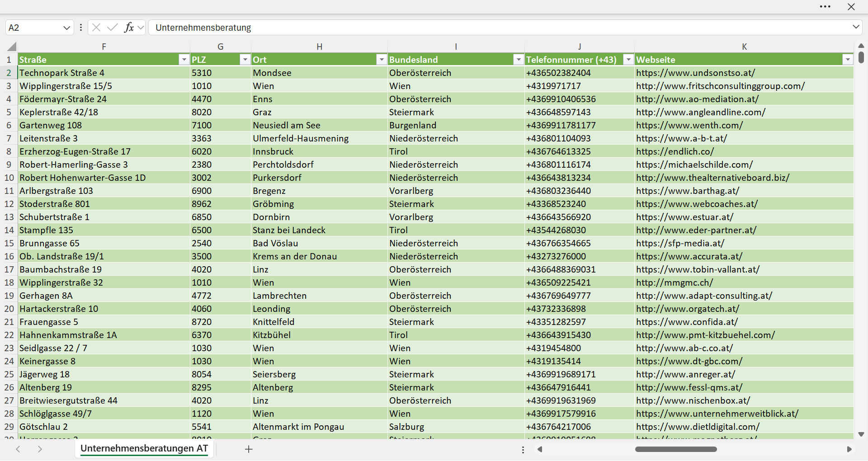This screenshot has height=461, width=868.
Task: Click the Ort cell Krems an der Donau
Action: (319, 256)
